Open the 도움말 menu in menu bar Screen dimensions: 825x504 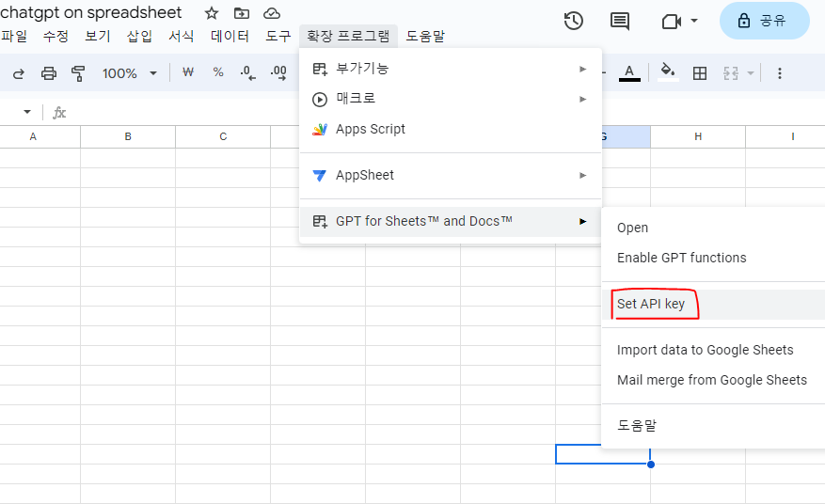pyautogui.click(x=425, y=36)
